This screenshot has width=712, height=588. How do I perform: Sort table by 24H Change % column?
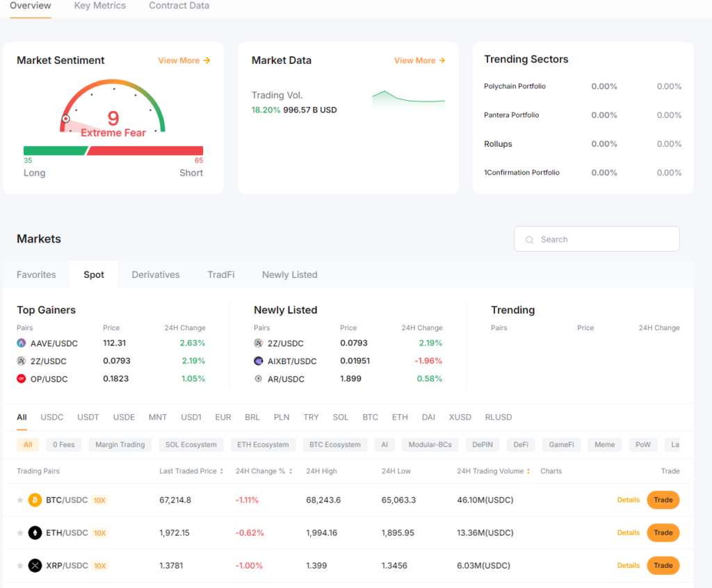point(291,471)
